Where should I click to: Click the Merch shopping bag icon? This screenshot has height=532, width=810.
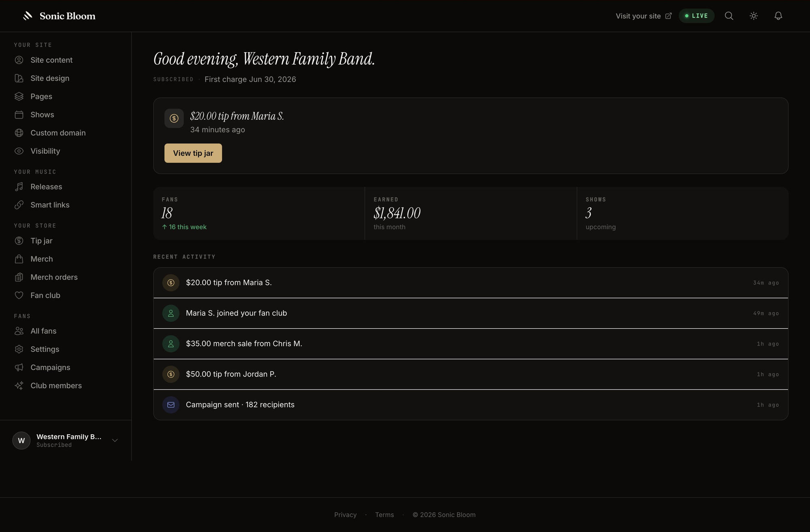[x=19, y=259]
